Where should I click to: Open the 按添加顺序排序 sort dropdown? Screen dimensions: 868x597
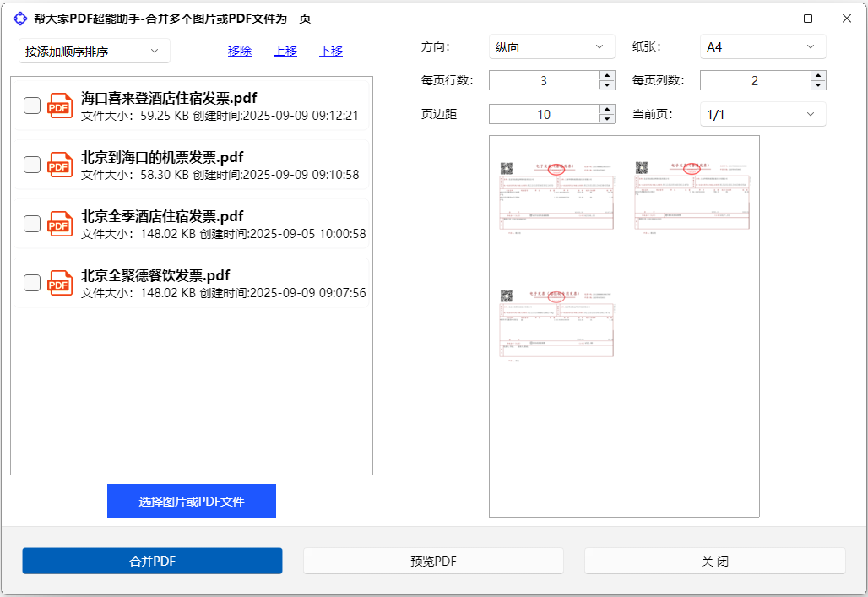[94, 52]
